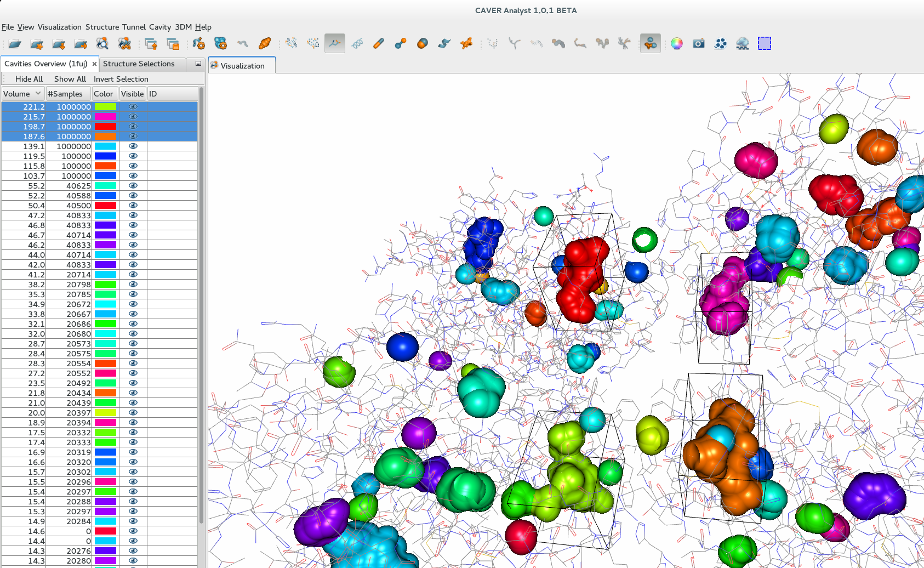Click the film reel animation icon
This screenshot has width=924, height=568.
click(720, 44)
